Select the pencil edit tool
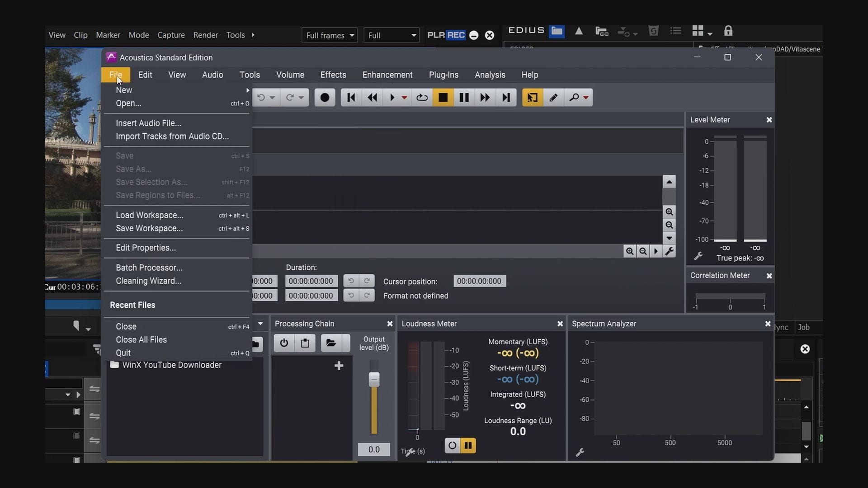This screenshot has width=868, height=488. click(553, 98)
